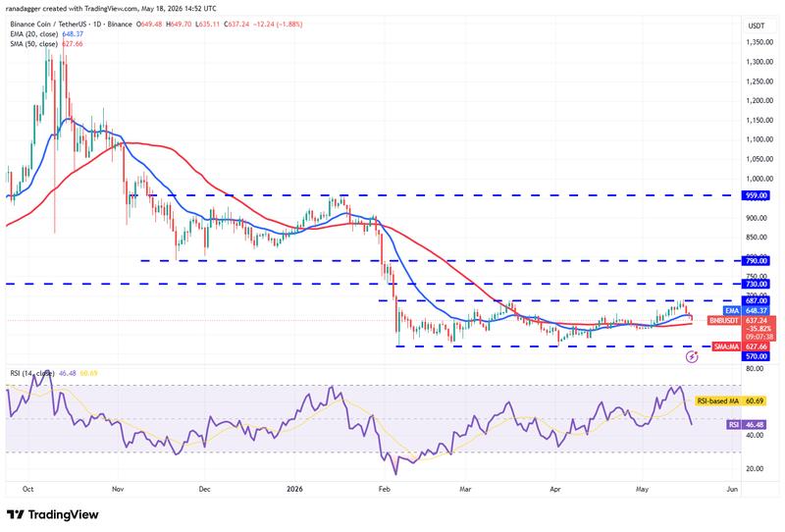This screenshot has width=785, height=532.
Task: Click the 80.00 RSI axis label
Action: (x=755, y=369)
